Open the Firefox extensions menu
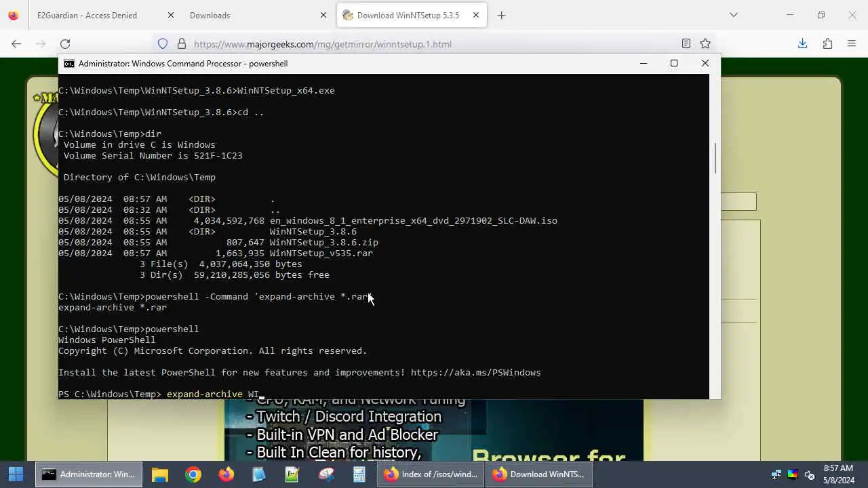The height and width of the screenshot is (488, 868). pyautogui.click(x=827, y=43)
